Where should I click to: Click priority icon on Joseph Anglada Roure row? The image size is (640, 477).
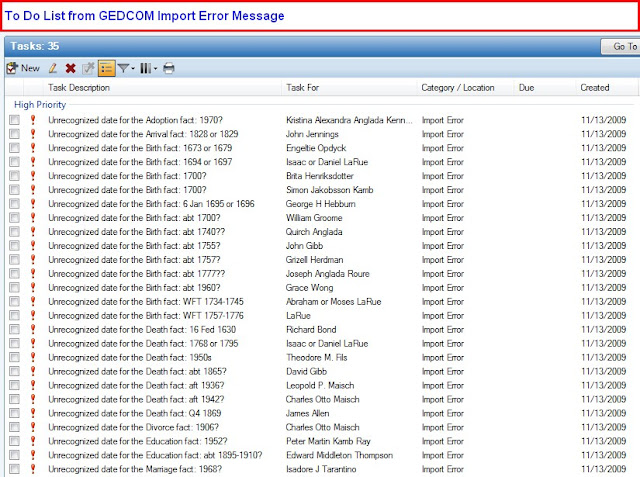pos(33,273)
